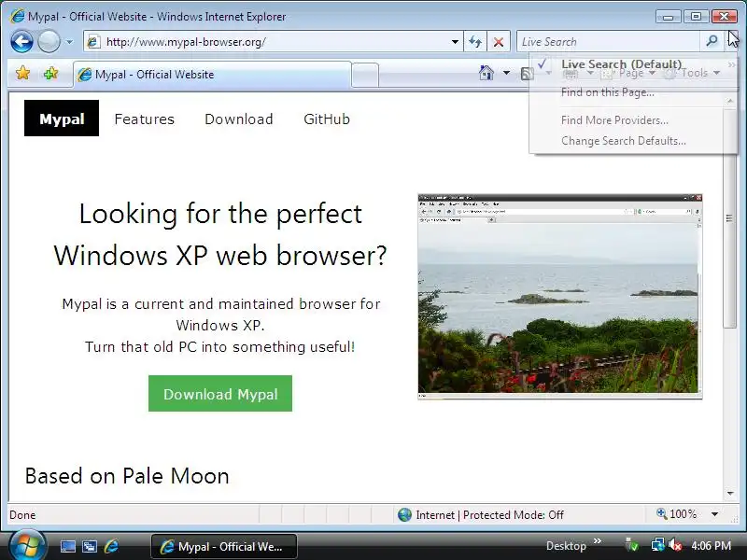Go back using the Back arrow button
Viewport: 747px width, 560px height.
(21, 41)
